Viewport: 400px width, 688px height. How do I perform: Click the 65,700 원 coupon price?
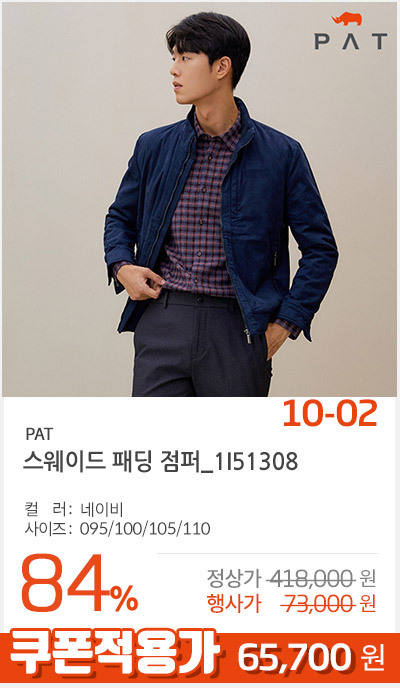pos(311,658)
